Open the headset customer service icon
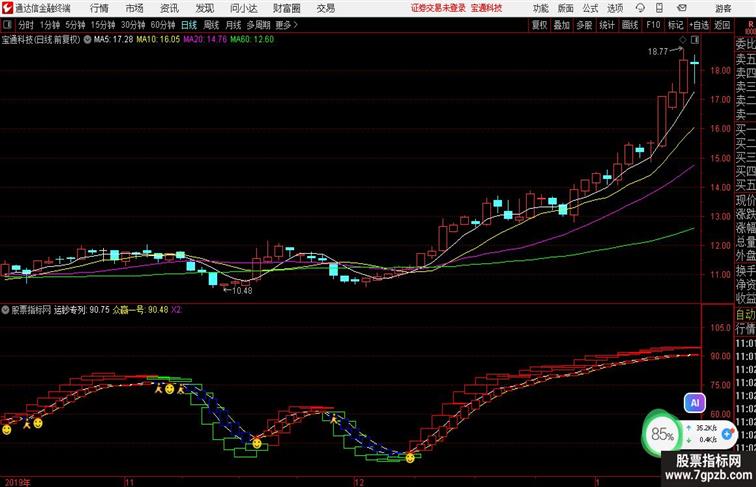756x487 pixels. (x=640, y=8)
